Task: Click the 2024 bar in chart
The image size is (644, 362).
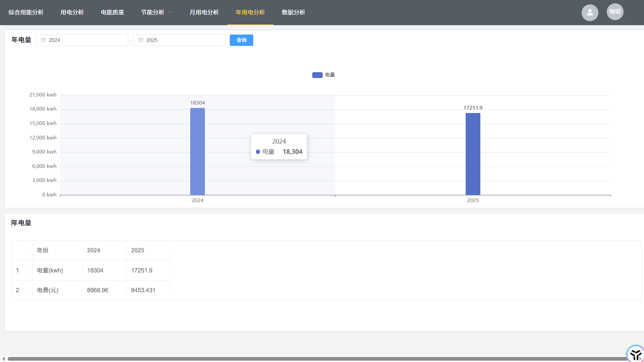Action: (198, 152)
